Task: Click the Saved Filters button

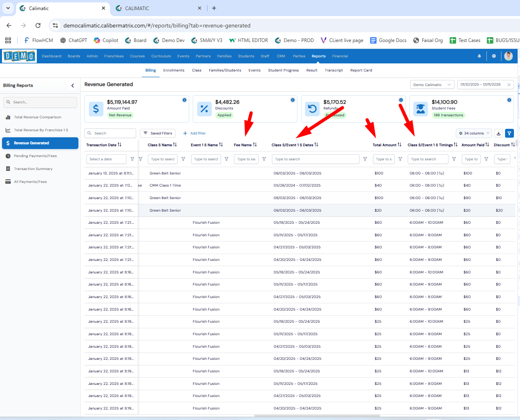Action: click(158, 133)
